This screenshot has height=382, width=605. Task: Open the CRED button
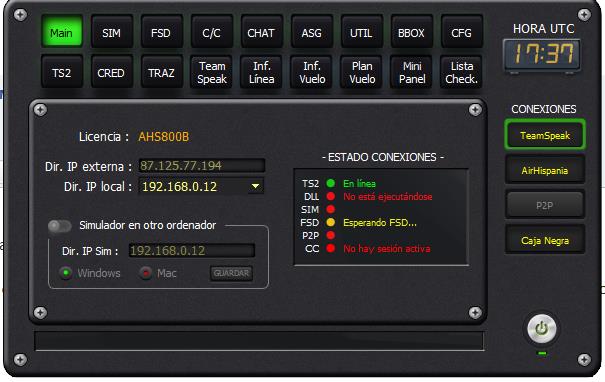tap(112, 72)
